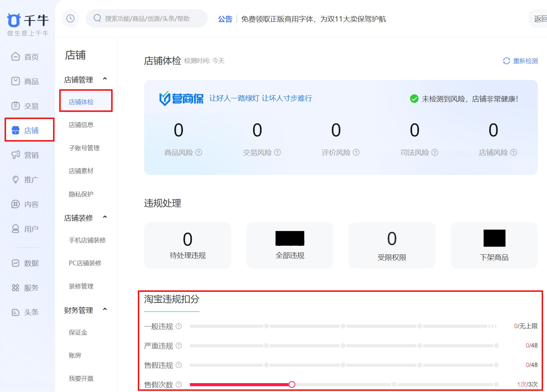
Task: Open the 营销 marketing megaphone icon
Action: click(15, 155)
